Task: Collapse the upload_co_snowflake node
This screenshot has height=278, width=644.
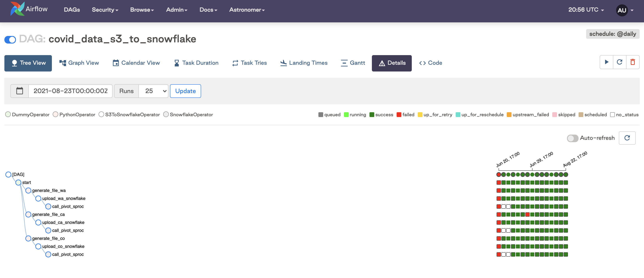Action: (x=38, y=246)
